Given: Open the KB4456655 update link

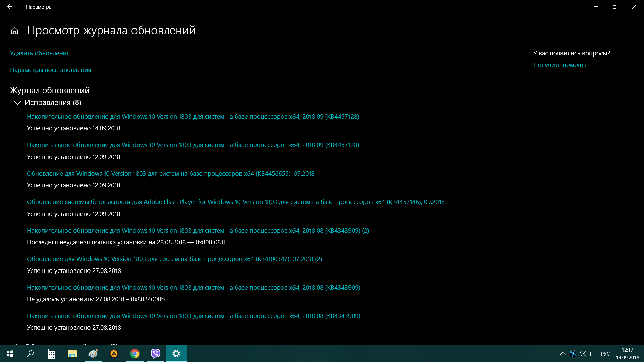Looking at the screenshot, I should [x=170, y=174].
